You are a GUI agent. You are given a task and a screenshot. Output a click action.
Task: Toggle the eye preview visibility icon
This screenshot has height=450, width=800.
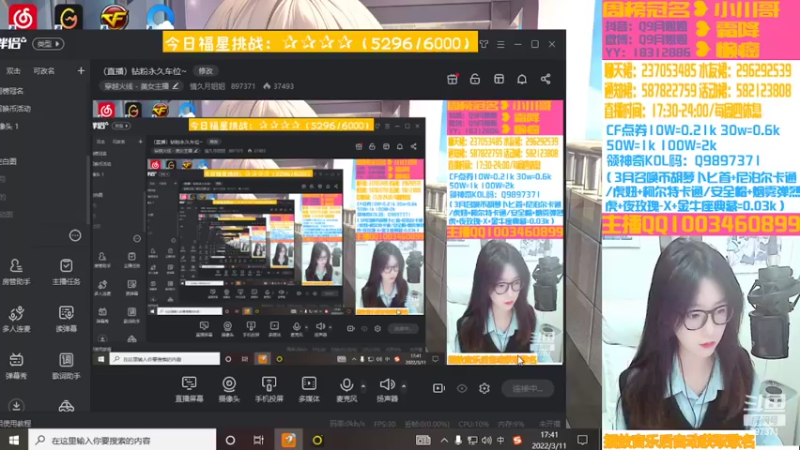tap(462, 388)
